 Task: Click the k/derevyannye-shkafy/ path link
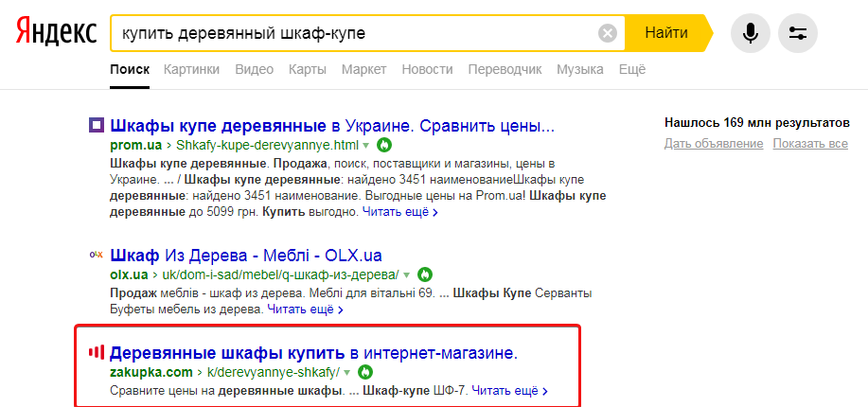click(x=273, y=372)
